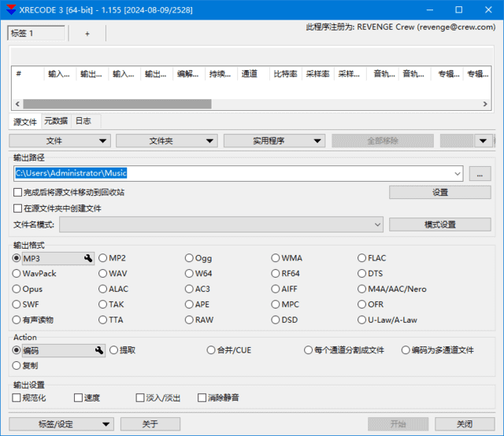Open the 实用程序 dropdown menu
This screenshot has width=504, height=436.
click(274, 141)
